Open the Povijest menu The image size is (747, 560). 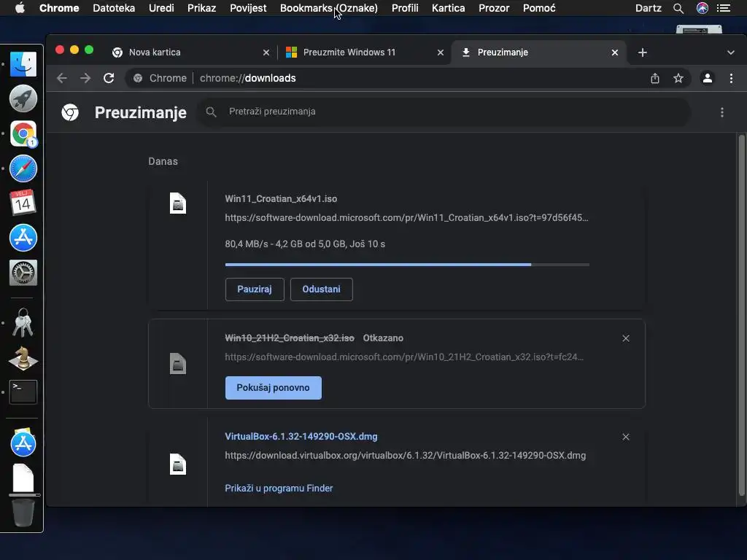pyautogui.click(x=248, y=8)
